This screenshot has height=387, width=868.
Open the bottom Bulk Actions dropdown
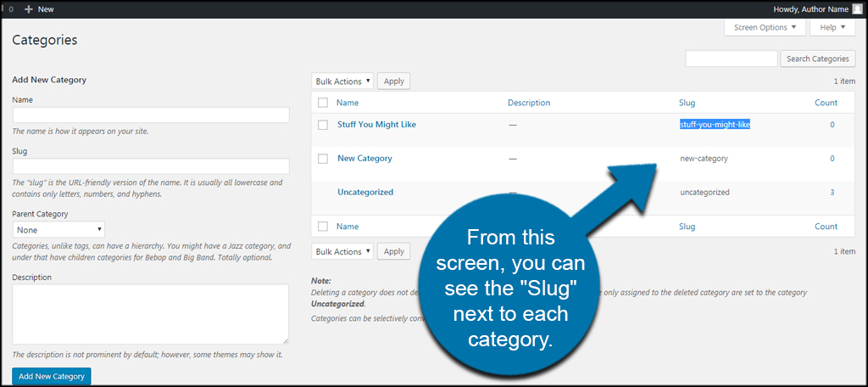tap(342, 252)
